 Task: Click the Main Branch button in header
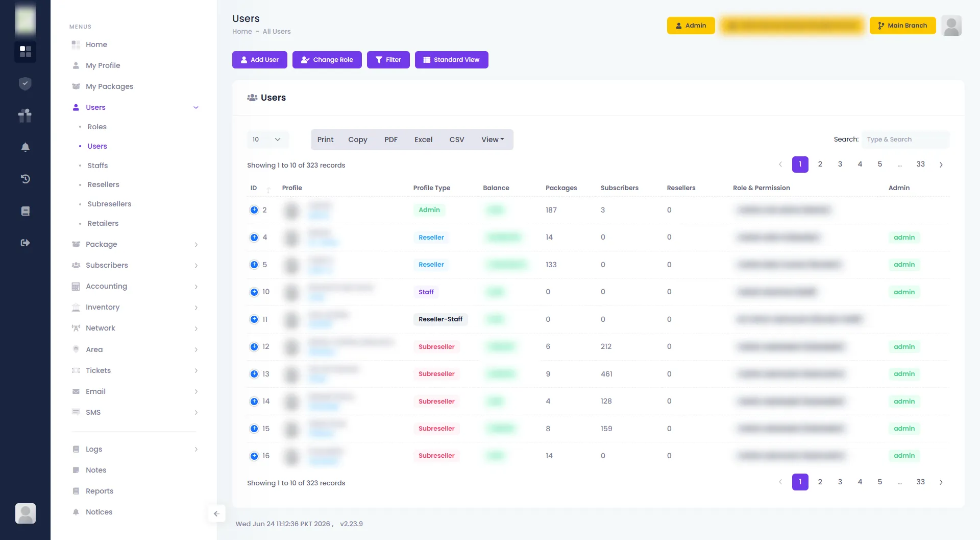902,26
